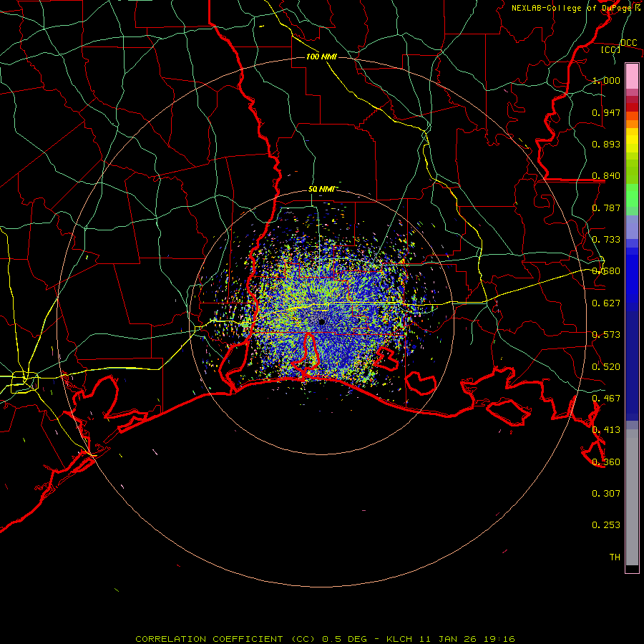
Task: Click the 0.360 scale label
Action: pos(606,462)
